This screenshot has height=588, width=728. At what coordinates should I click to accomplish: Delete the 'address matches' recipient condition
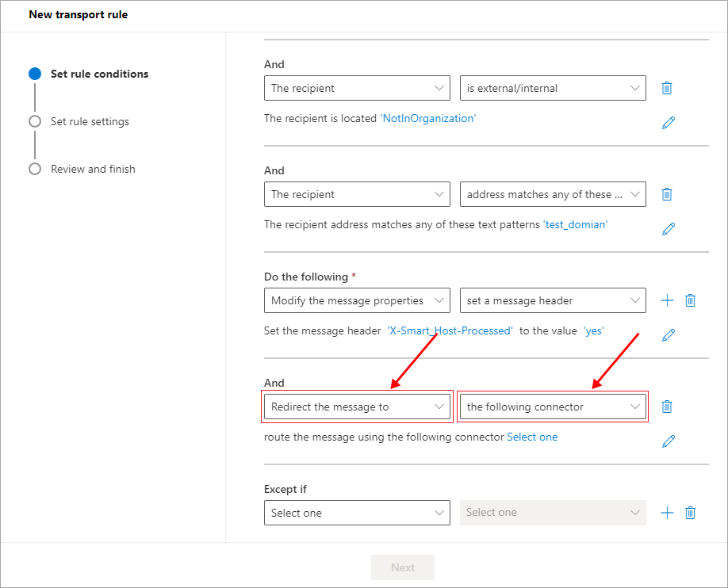click(667, 194)
